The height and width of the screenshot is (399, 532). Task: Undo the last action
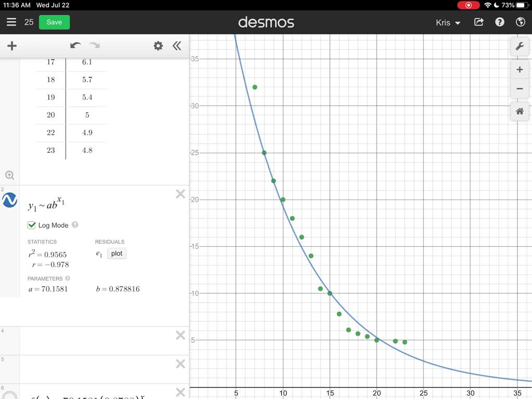point(75,46)
